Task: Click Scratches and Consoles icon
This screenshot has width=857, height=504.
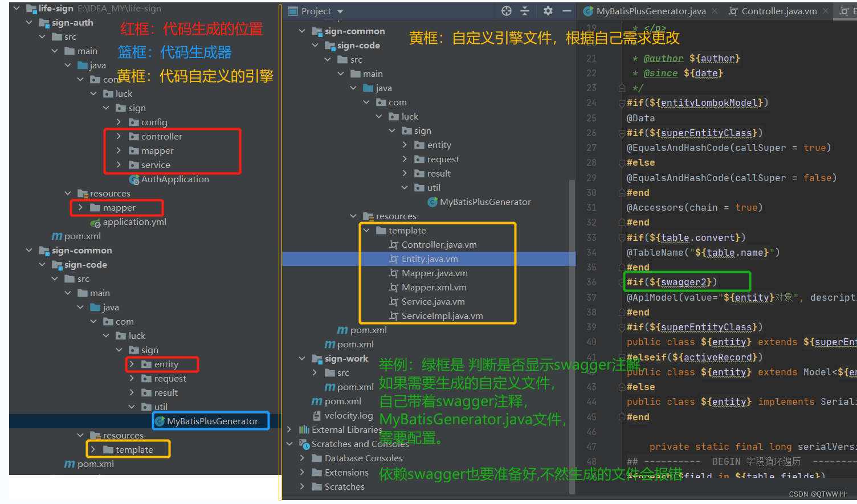Action: pyautogui.click(x=304, y=444)
